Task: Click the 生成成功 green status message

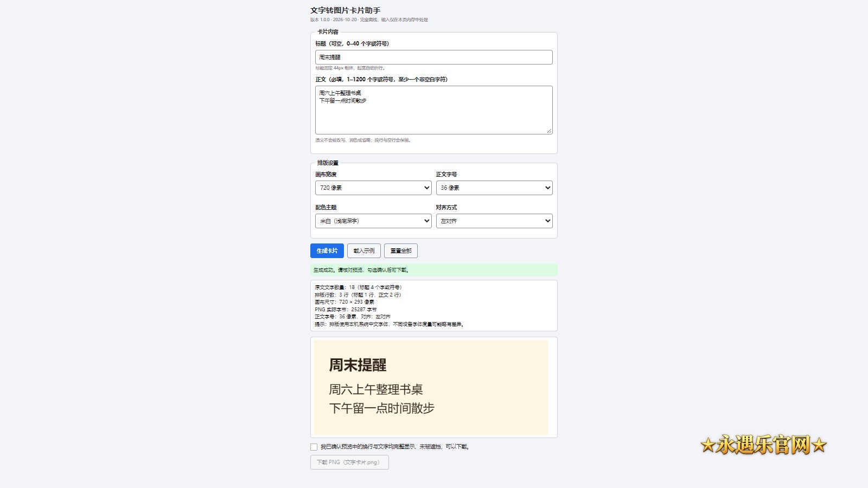Action: tap(433, 269)
